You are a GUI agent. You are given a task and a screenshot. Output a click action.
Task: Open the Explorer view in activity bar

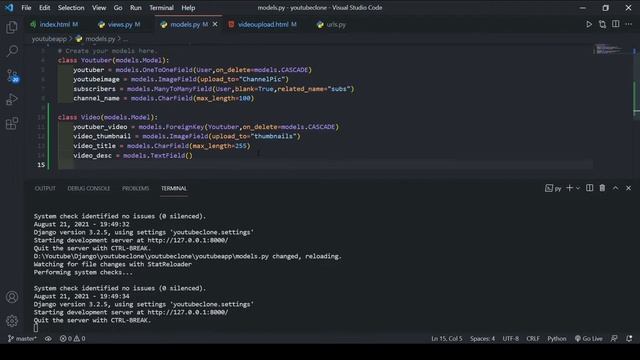[x=12, y=27]
